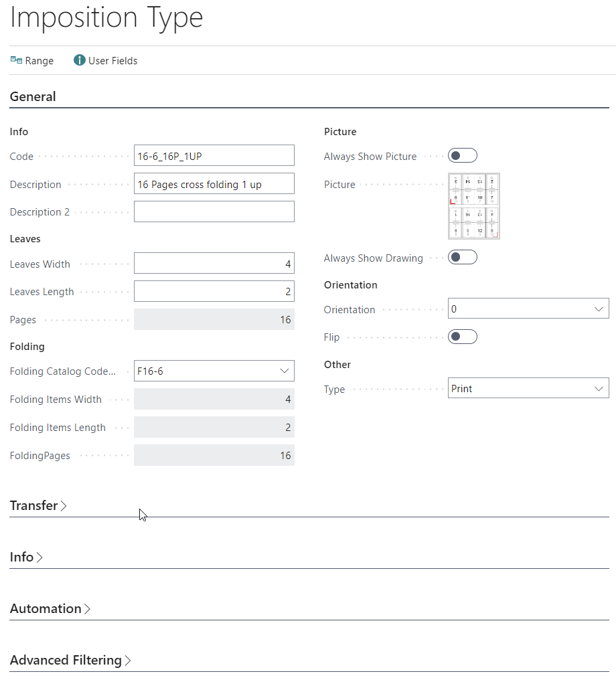Click the User Fields info icon
Viewport: 616px width, 690px height.
click(80, 60)
